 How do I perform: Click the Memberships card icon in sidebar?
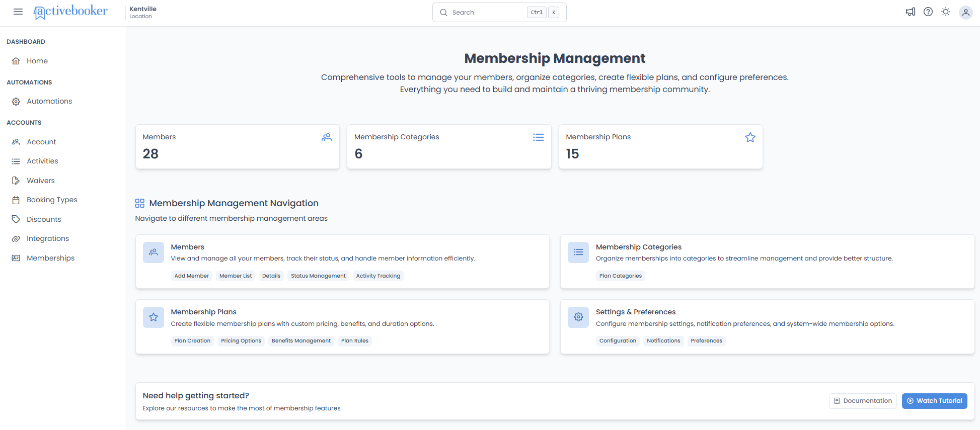click(x=16, y=258)
